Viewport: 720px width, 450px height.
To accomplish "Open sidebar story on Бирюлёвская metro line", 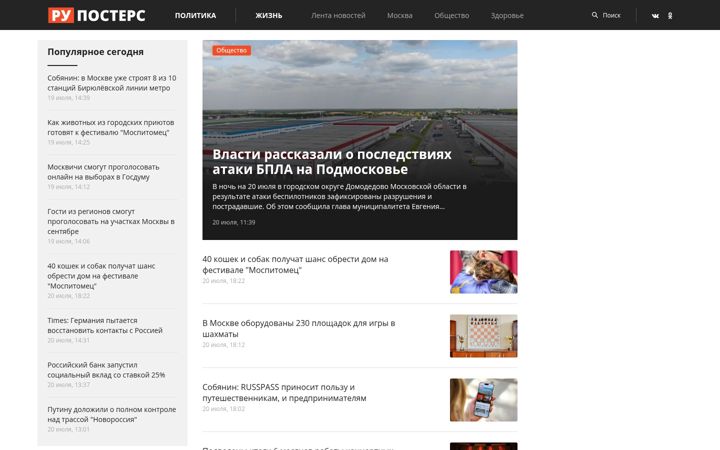I will [x=112, y=83].
